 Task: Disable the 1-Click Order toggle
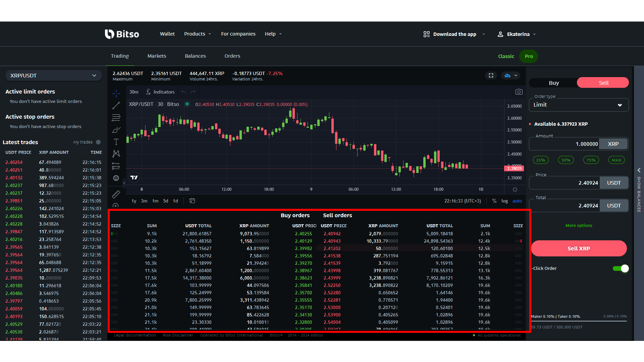pyautogui.click(x=620, y=268)
